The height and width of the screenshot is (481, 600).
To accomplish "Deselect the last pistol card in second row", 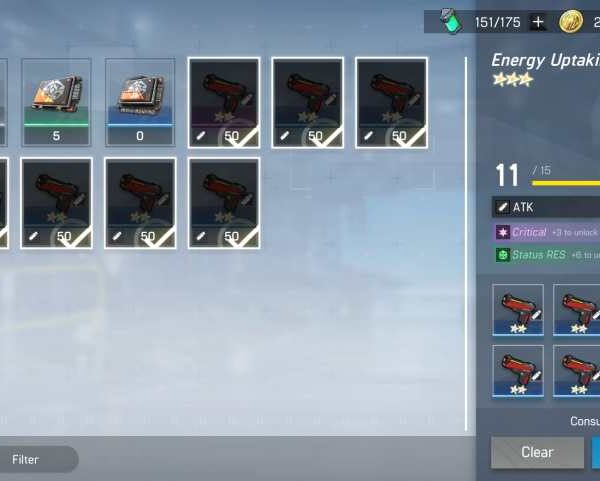I will pos(224,203).
